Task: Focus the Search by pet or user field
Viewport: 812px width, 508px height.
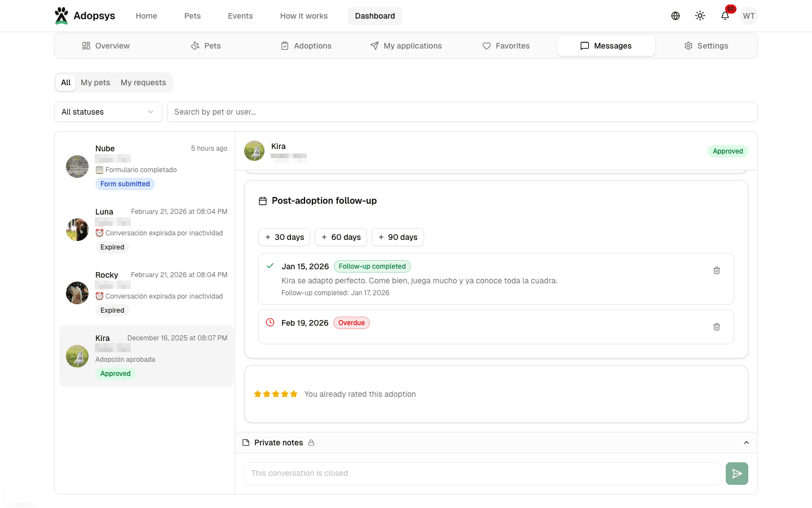Action: (462, 112)
